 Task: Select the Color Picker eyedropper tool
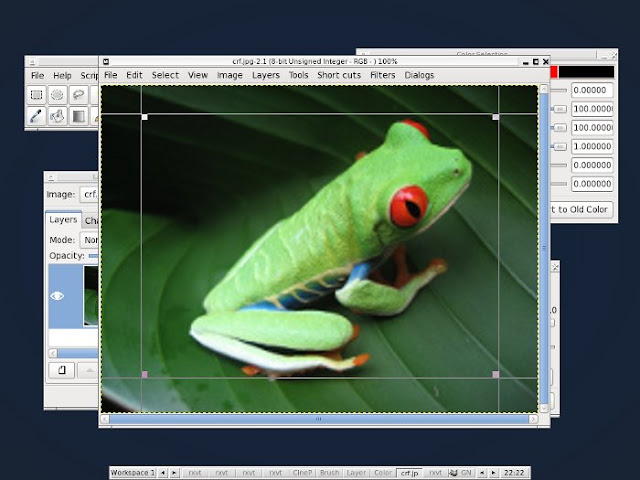tap(37, 116)
